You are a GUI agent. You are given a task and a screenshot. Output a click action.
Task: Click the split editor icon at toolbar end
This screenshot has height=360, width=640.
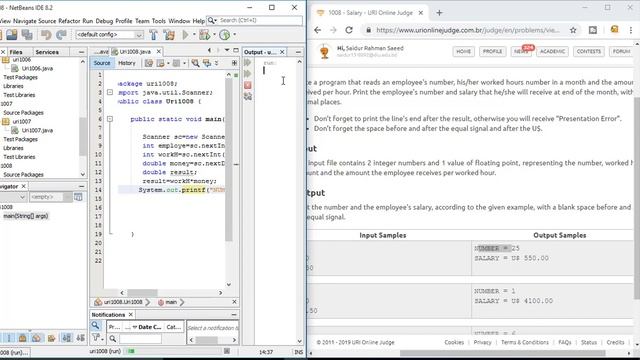coord(234,63)
